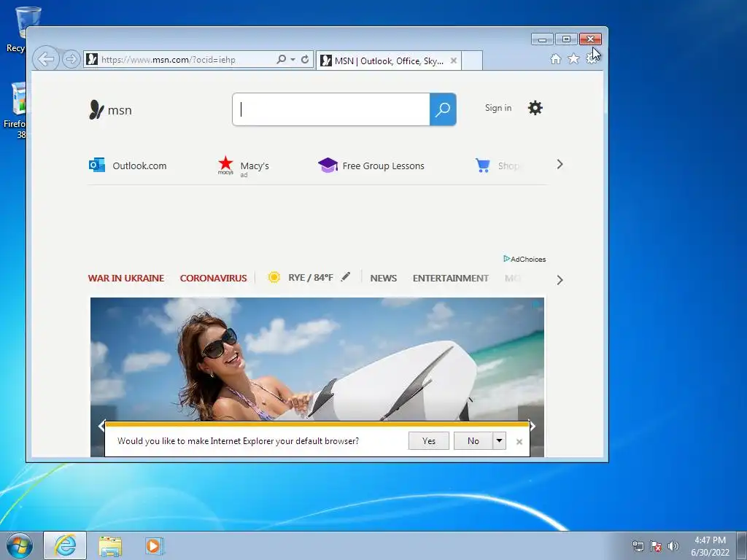747x560 pixels.
Task: Select the MSN | Outlook, Office tab
Action: [388, 61]
